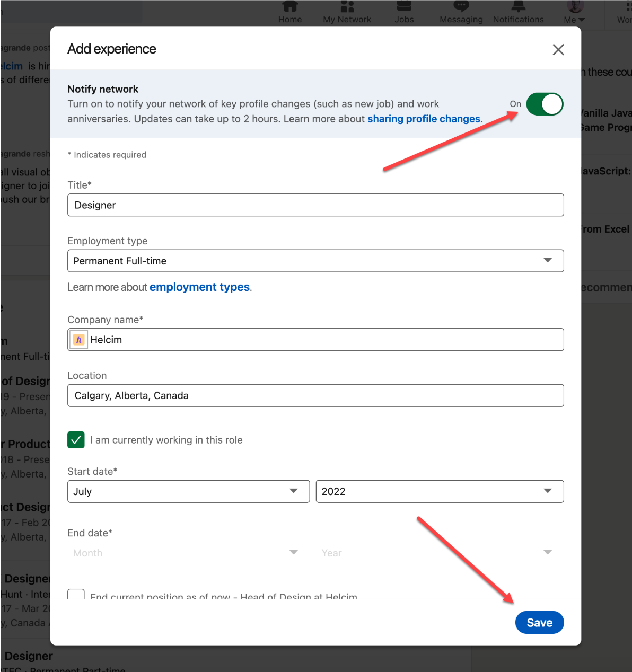632x672 pixels.
Task: Open the sharing profile changes link
Action: pyautogui.click(x=424, y=119)
